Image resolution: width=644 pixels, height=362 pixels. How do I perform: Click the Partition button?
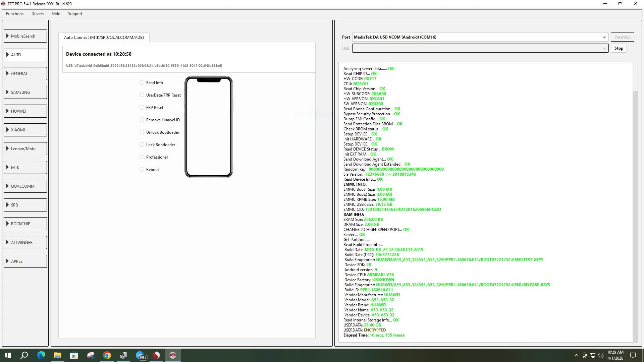tap(622, 37)
